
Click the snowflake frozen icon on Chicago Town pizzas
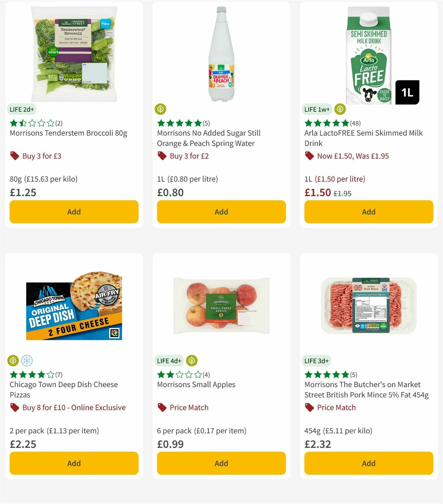[x=27, y=360]
